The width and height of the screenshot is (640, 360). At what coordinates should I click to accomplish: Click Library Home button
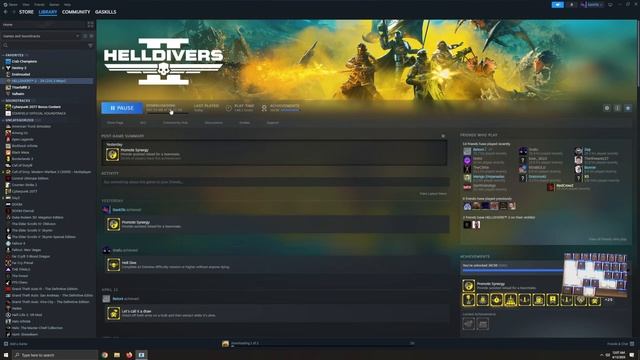point(43,25)
